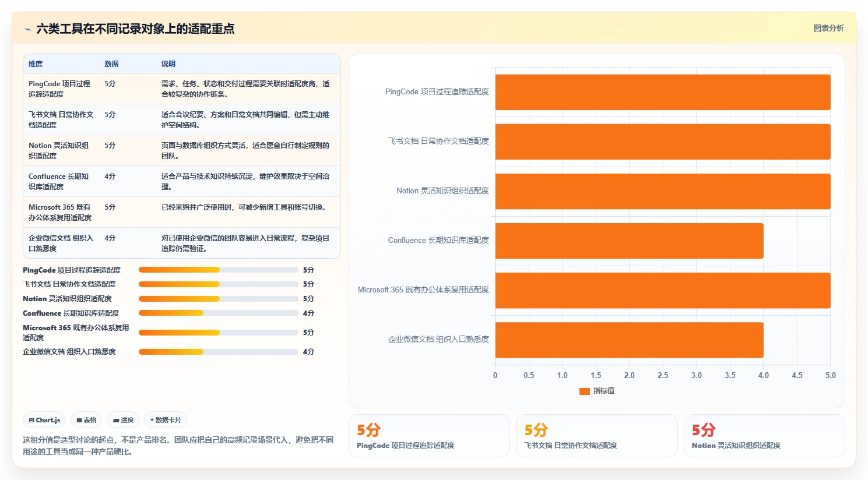868x480 pixels.
Task: Click the orange Notion bar in the chart
Action: pyautogui.click(x=663, y=191)
